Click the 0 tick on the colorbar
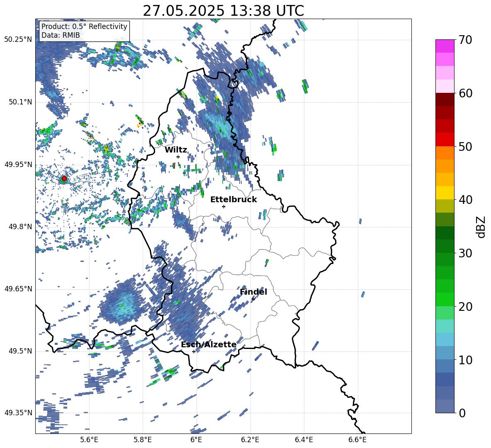This screenshot has width=491, height=448. (462, 413)
